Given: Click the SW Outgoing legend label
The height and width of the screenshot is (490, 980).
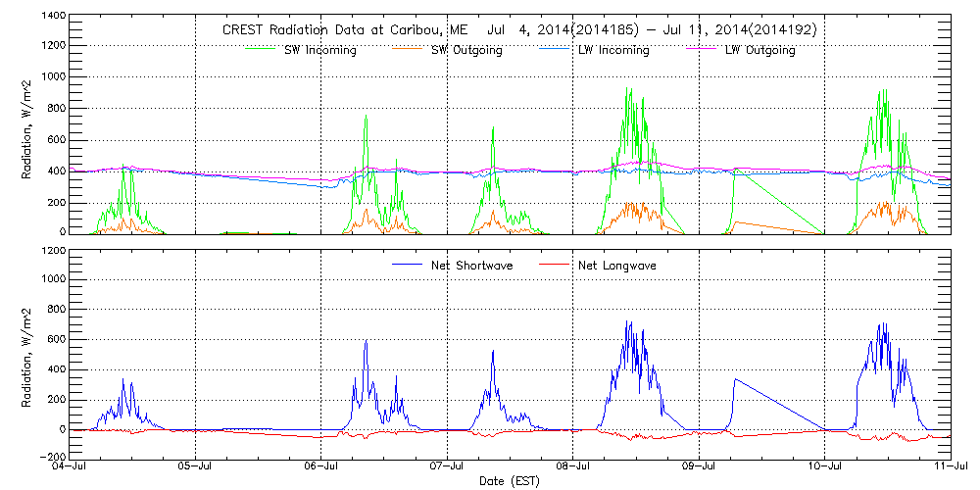Looking at the screenshot, I should (465, 51).
